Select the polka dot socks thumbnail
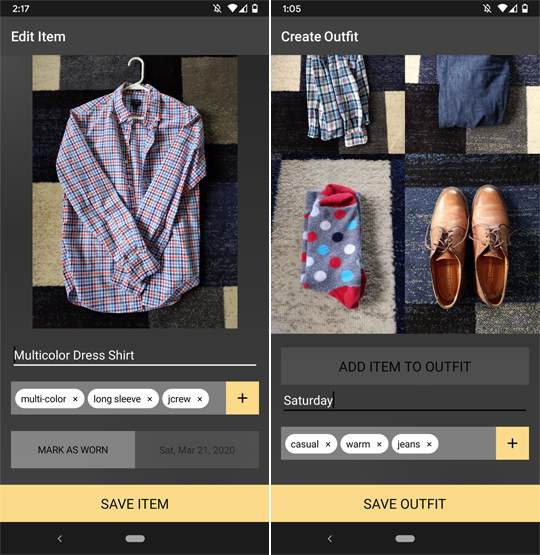Image resolution: width=540 pixels, height=555 pixels. pyautogui.click(x=338, y=244)
